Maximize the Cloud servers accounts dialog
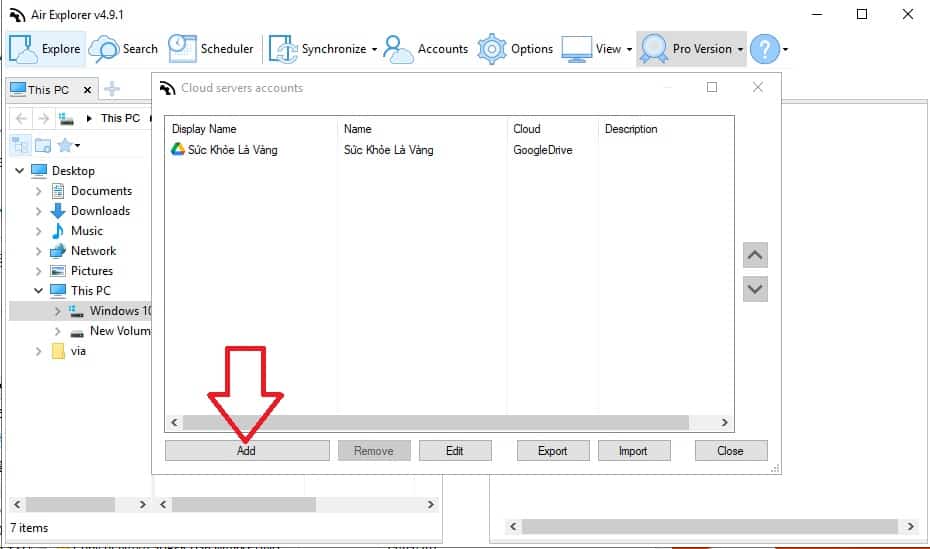 pos(712,87)
